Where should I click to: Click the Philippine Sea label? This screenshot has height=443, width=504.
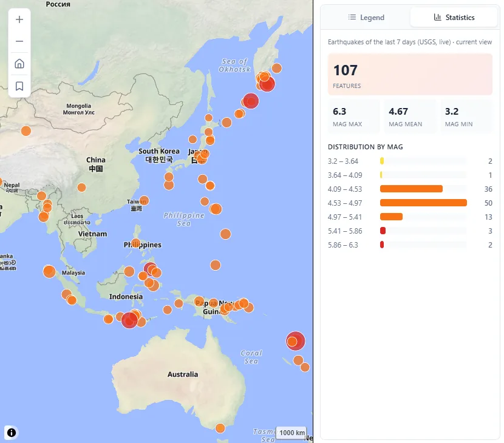coord(183,219)
